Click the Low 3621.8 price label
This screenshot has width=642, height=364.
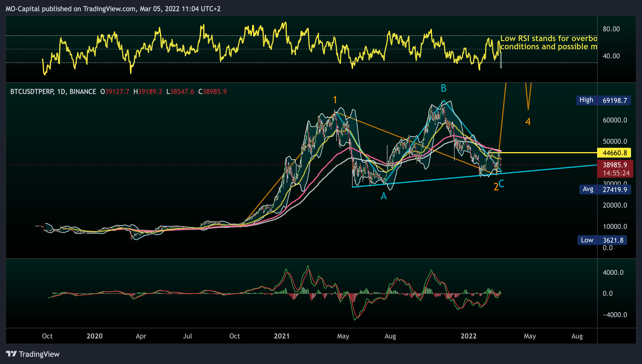click(602, 240)
